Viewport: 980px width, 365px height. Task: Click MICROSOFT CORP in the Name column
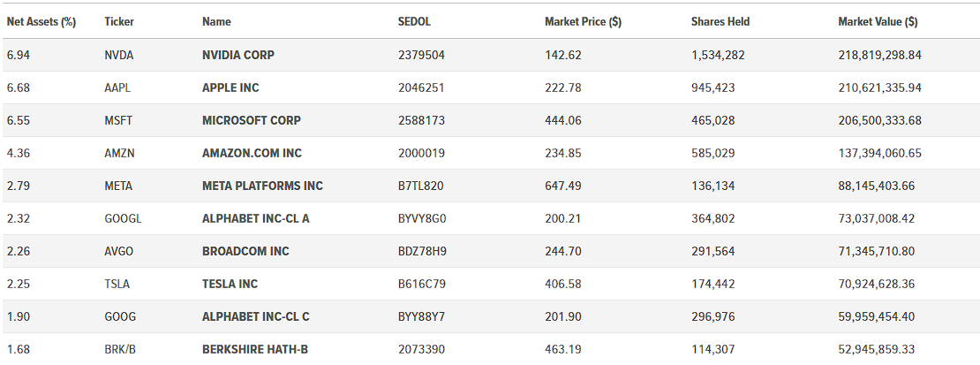[252, 120]
